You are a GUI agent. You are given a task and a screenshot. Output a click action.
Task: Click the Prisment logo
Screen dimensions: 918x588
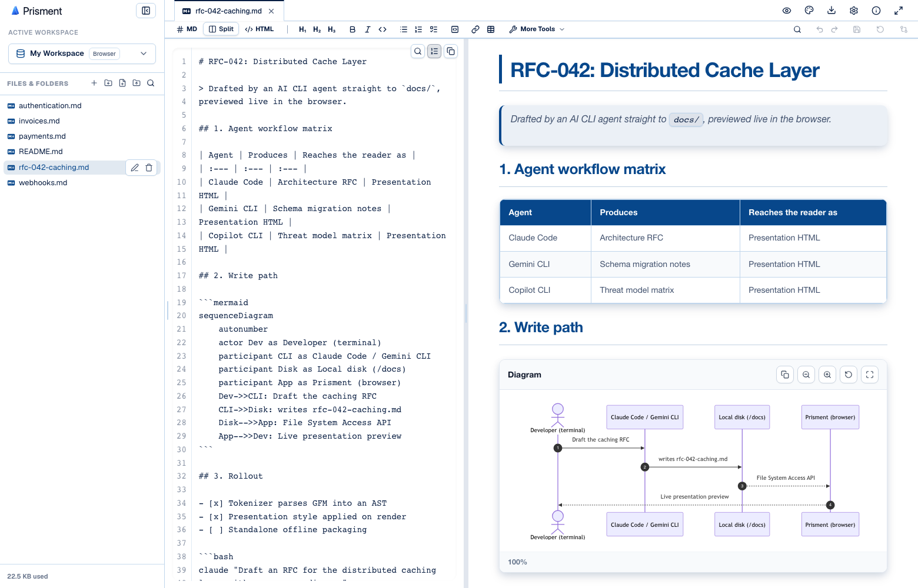36,11
